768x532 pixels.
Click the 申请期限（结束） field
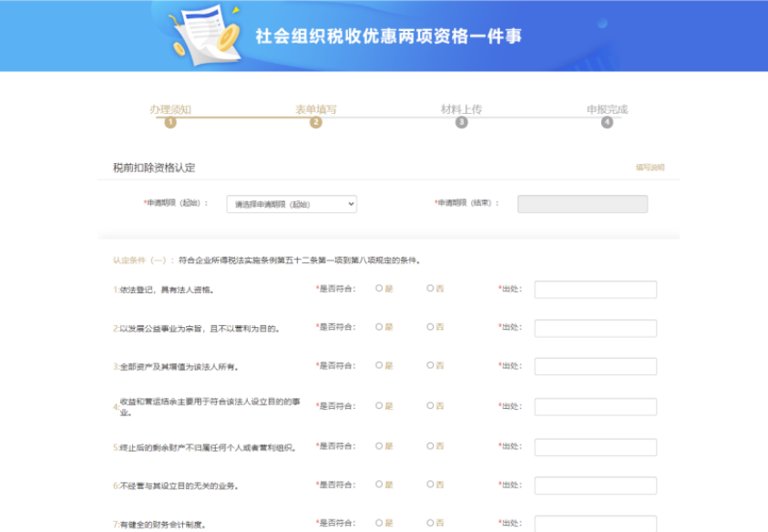point(582,204)
